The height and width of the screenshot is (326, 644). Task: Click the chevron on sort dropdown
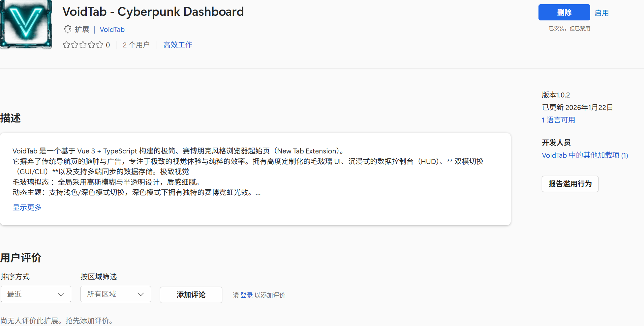61,294
